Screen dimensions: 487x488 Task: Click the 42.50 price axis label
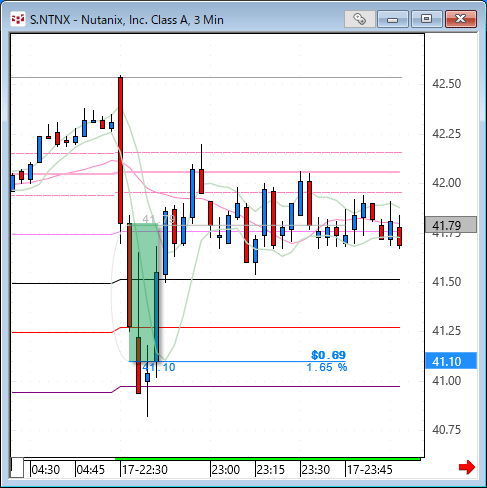[x=446, y=84]
